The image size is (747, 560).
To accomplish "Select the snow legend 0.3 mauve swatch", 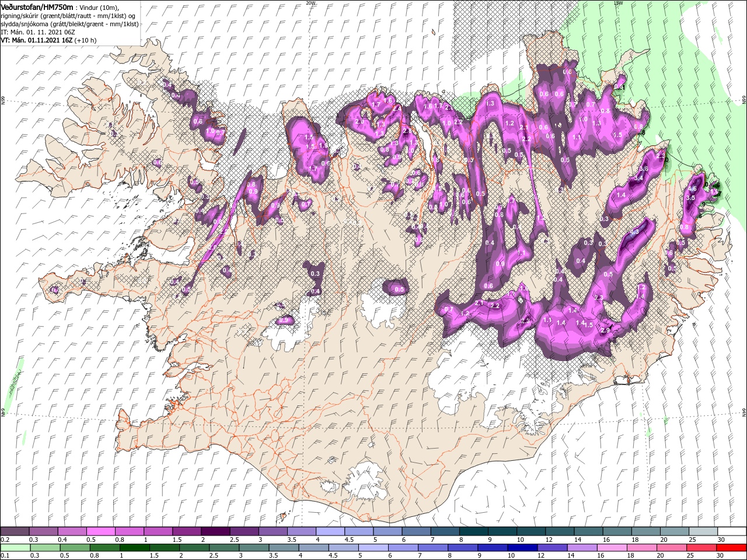I will pos(43,531).
